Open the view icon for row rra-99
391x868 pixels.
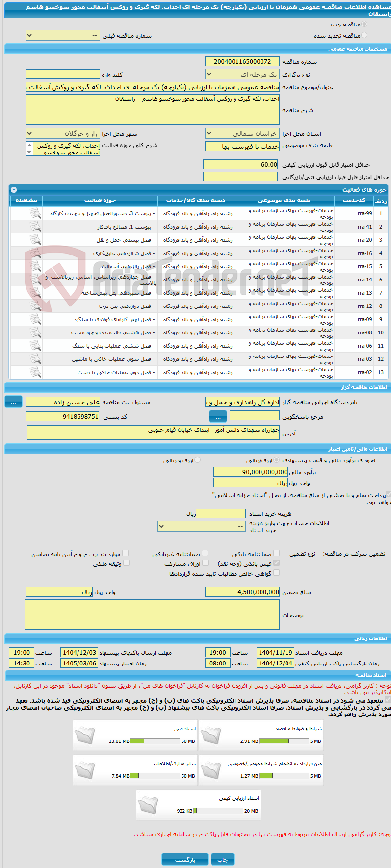click(x=35, y=213)
